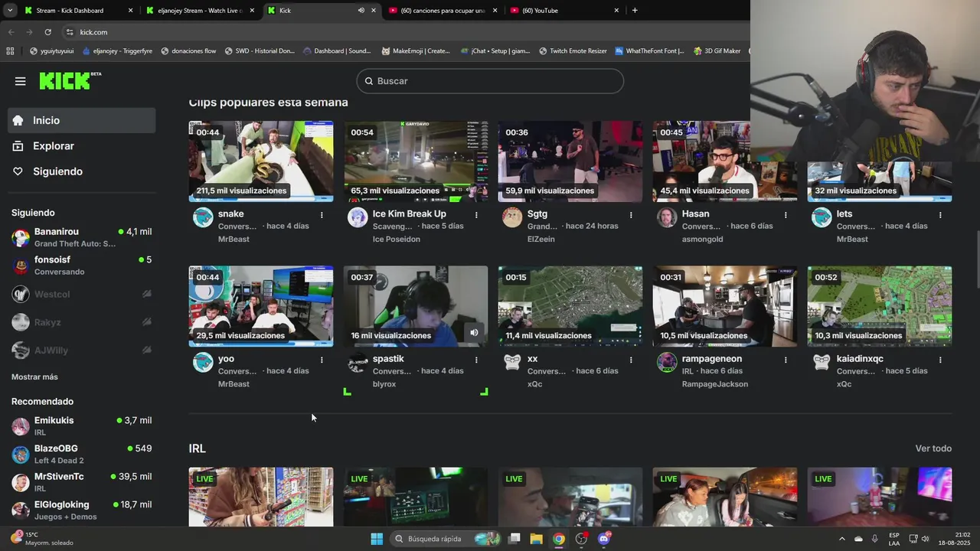Open options for the xx clip

tap(631, 360)
